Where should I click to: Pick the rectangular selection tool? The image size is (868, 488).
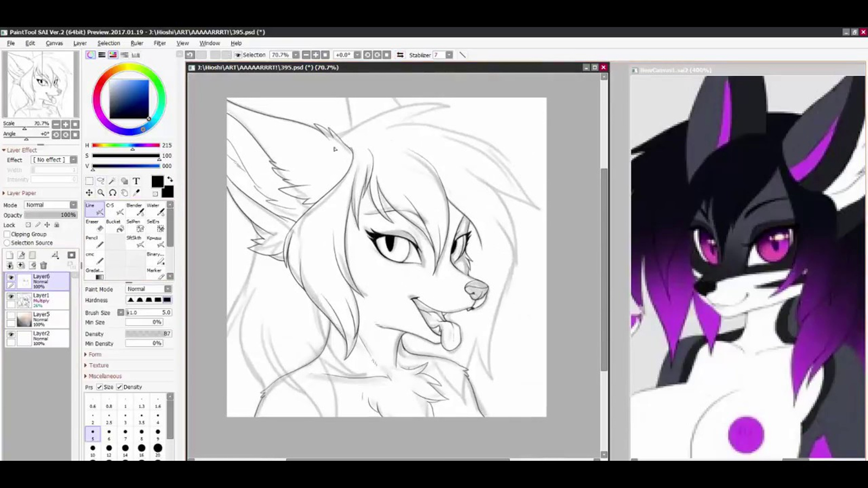(90, 181)
